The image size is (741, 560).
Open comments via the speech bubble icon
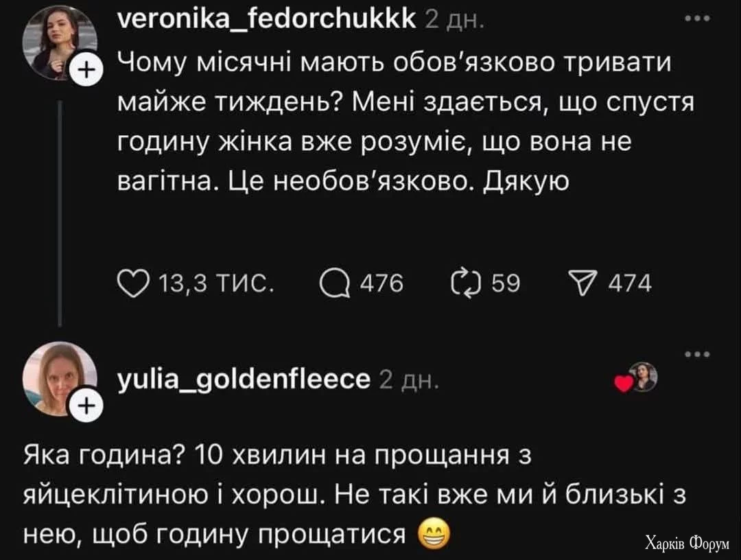334,283
